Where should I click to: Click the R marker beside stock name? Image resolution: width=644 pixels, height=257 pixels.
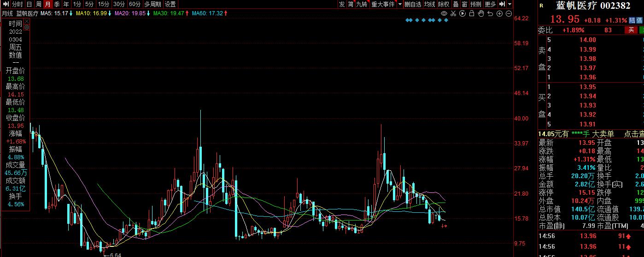point(541,6)
